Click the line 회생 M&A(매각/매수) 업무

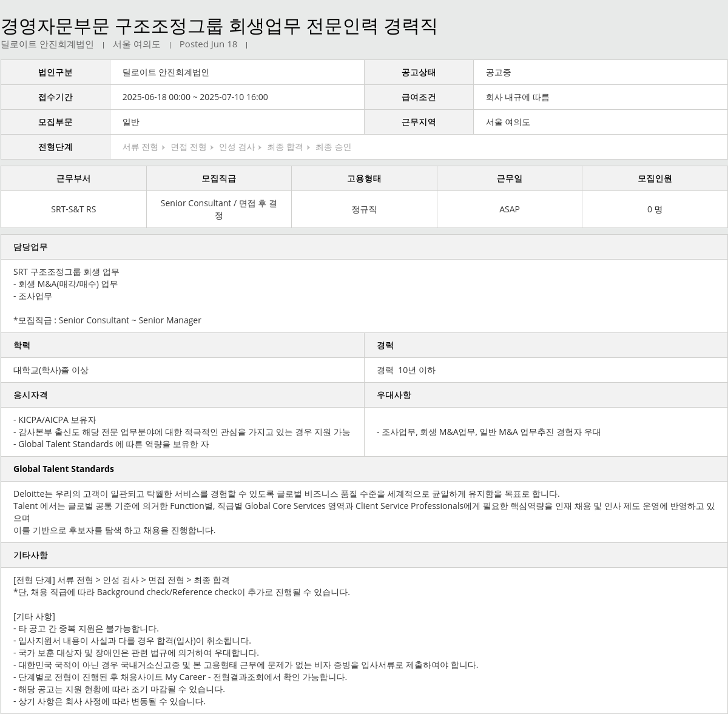pyautogui.click(x=66, y=284)
